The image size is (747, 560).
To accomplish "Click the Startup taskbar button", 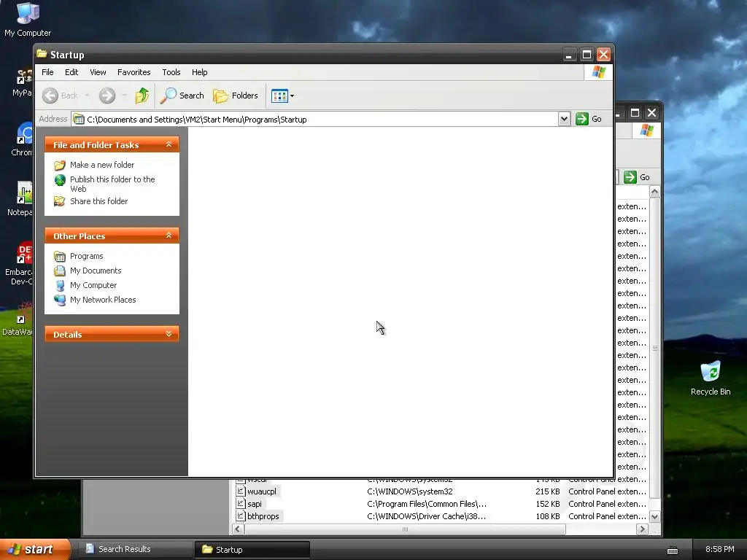I will (x=252, y=550).
